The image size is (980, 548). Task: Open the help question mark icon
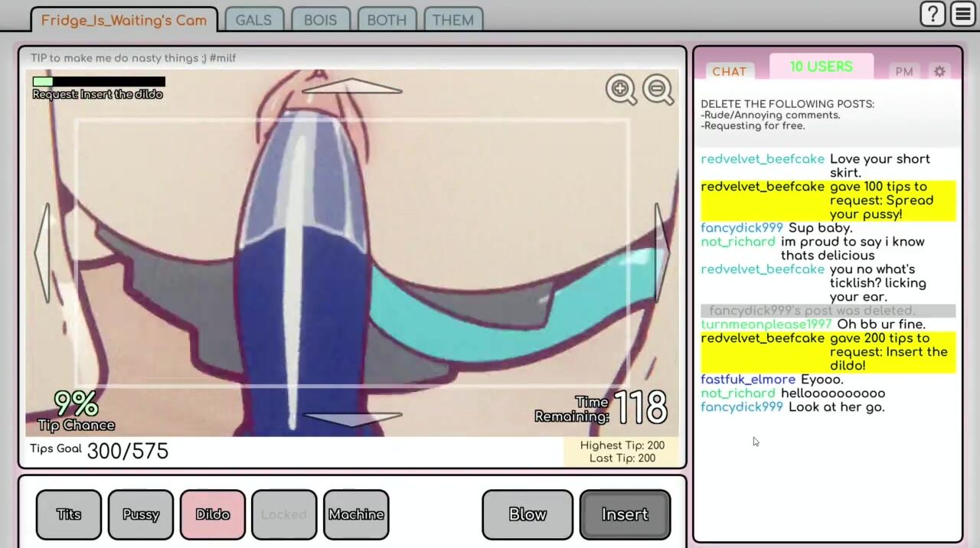click(933, 15)
